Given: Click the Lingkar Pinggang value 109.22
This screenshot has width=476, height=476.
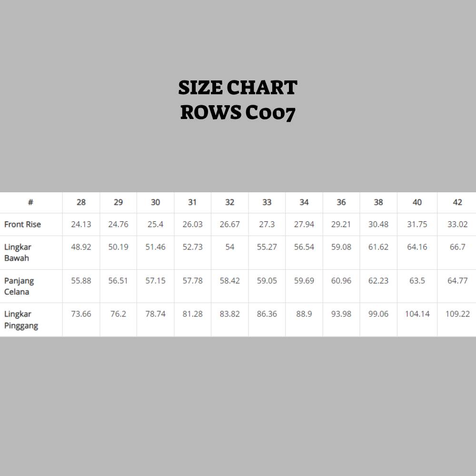Looking at the screenshot, I should pyautogui.click(x=457, y=314).
